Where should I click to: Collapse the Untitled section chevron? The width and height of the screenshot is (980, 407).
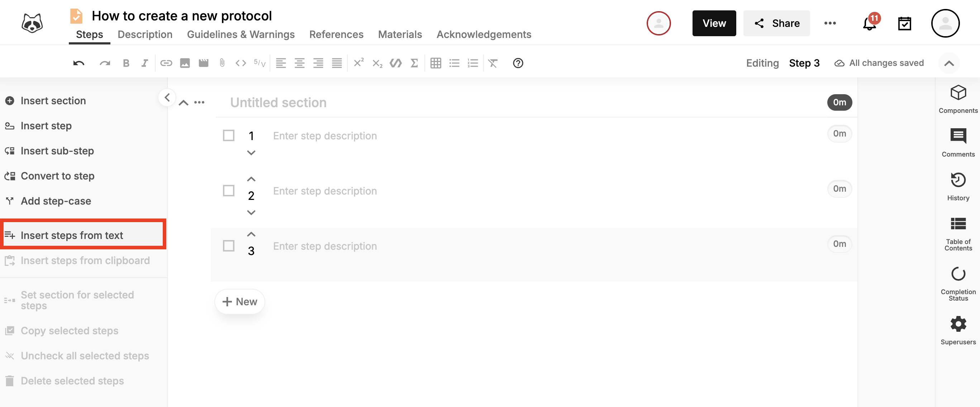pos(184,103)
